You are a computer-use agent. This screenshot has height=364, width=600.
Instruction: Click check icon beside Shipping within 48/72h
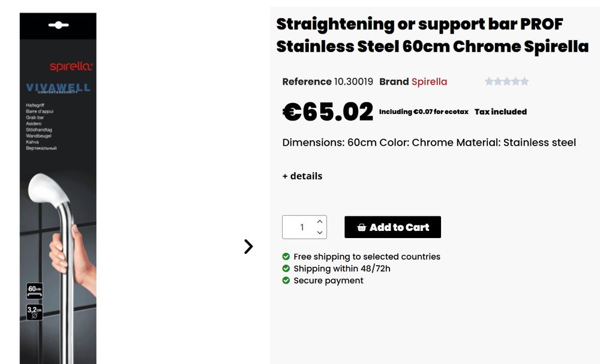click(x=286, y=268)
